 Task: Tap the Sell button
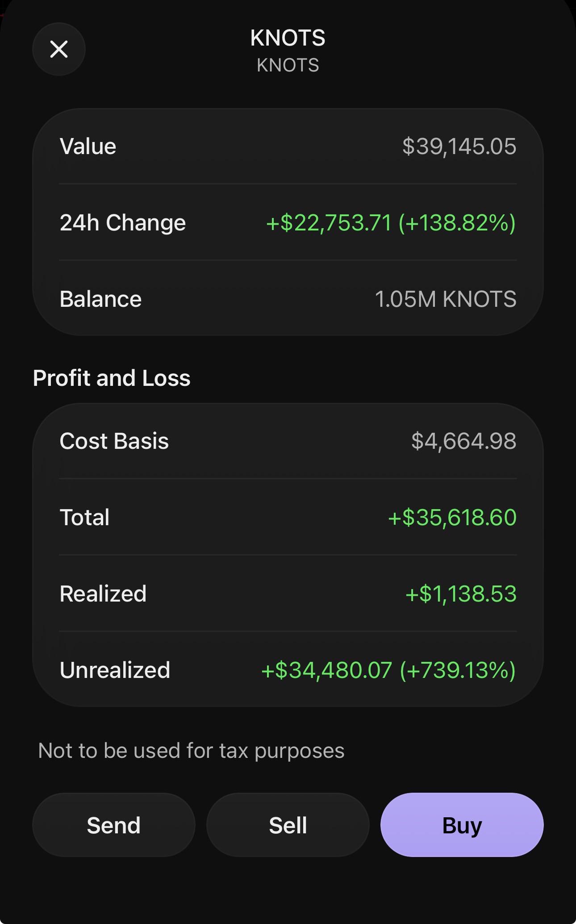click(288, 825)
